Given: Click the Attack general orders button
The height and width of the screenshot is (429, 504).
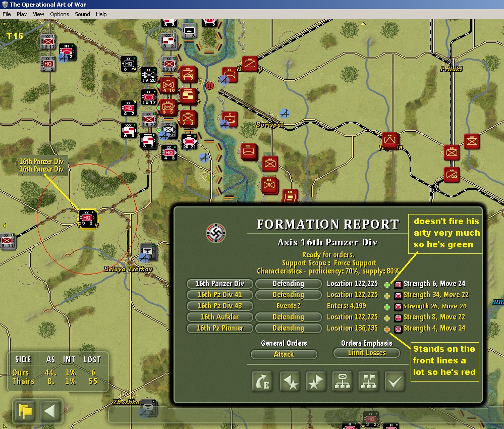Looking at the screenshot, I should point(284,354).
